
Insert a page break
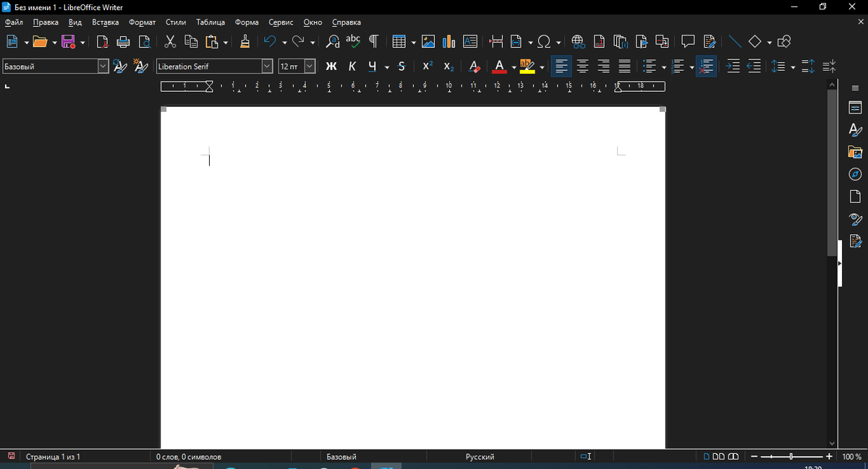[496, 42]
